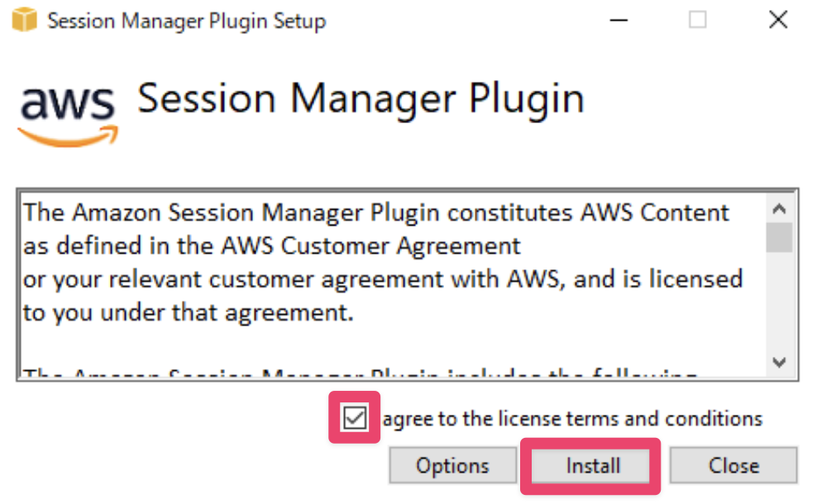
Task: Open the Options button
Action: coord(452,466)
